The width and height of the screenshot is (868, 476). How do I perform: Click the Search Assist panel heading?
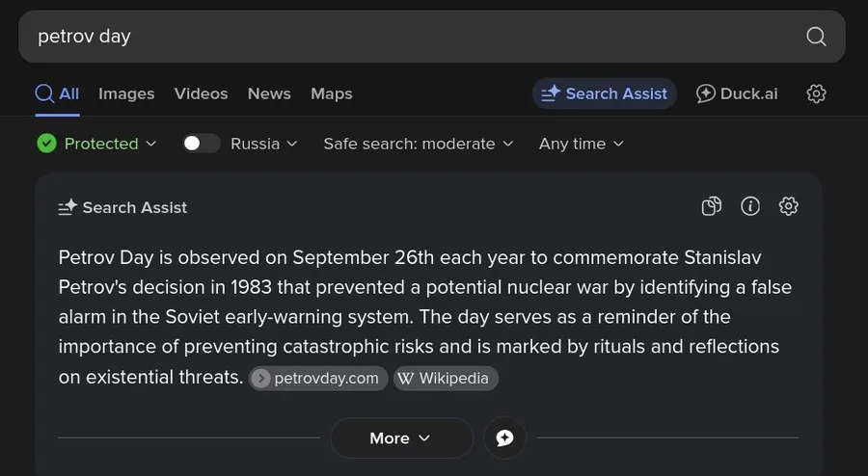tap(122, 207)
